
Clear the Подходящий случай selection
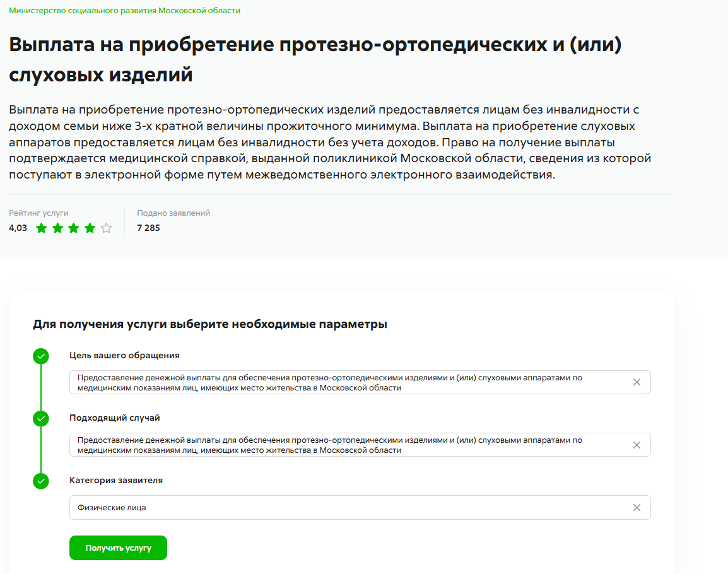click(637, 445)
